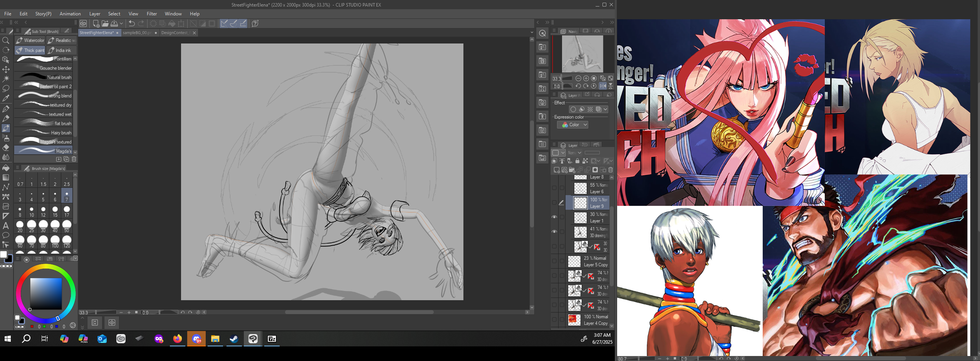
Task: Create a new layer folder
Action: 572,170
